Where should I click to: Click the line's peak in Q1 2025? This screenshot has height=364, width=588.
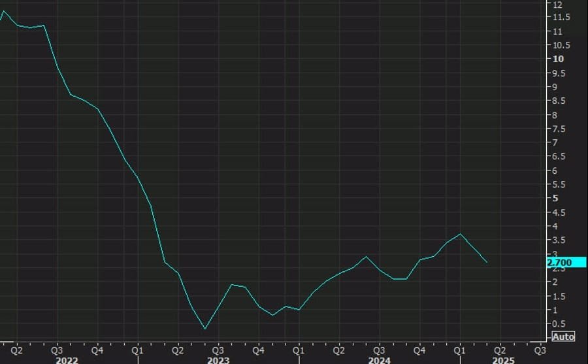coord(461,234)
